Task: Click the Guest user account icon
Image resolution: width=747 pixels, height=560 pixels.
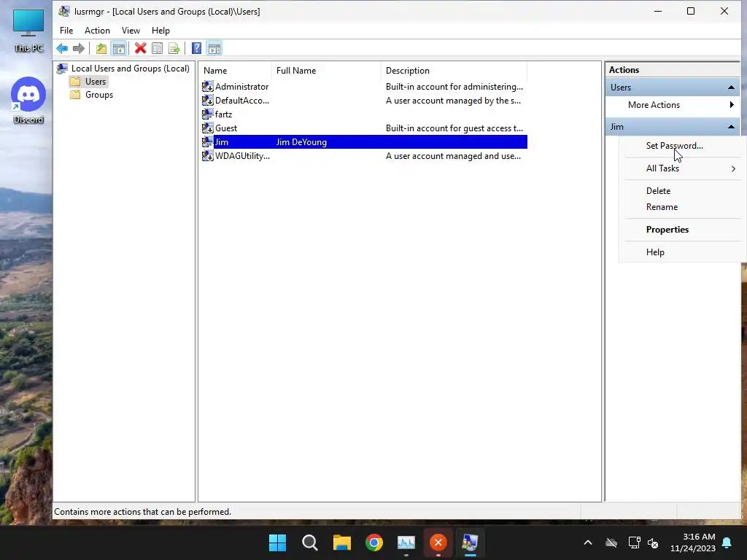Action: (x=208, y=128)
